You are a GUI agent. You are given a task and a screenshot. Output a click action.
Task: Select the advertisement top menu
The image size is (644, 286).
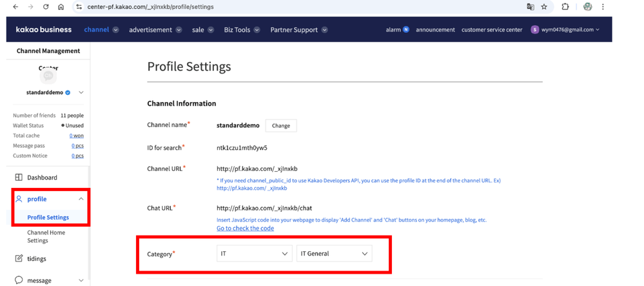150,30
